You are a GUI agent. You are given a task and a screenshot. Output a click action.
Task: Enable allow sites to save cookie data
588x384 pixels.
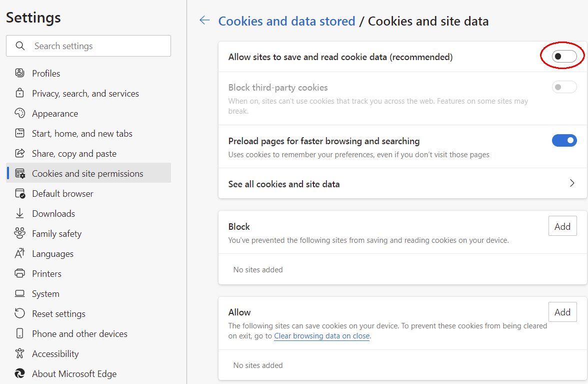pyautogui.click(x=564, y=57)
